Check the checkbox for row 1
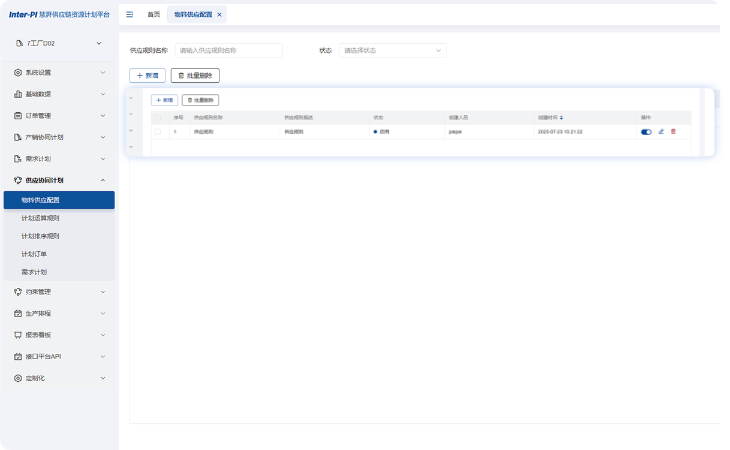The height and width of the screenshot is (450, 730). click(x=157, y=131)
